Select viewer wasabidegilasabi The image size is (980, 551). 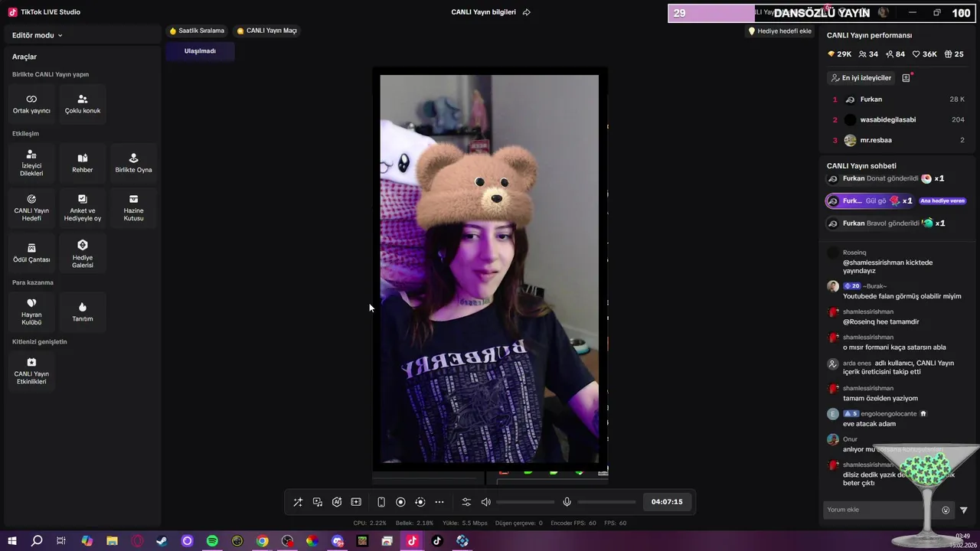pos(899,119)
